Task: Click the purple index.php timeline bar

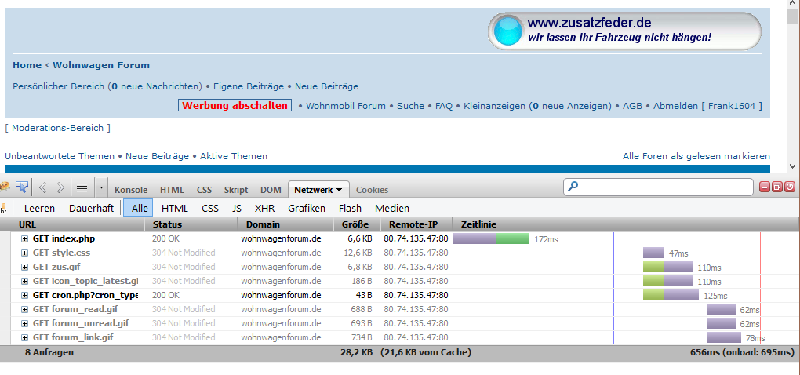Action: (x=474, y=238)
